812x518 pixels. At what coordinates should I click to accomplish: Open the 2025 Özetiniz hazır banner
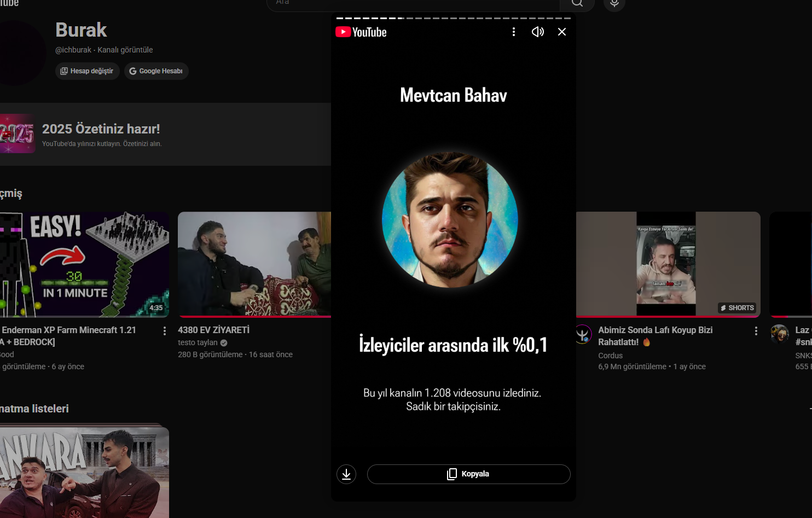pos(165,134)
